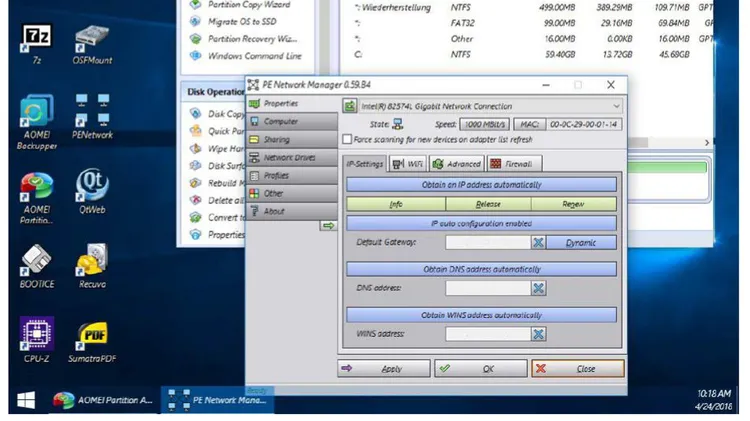Open the Recuva desktop shortcut

tap(92, 266)
